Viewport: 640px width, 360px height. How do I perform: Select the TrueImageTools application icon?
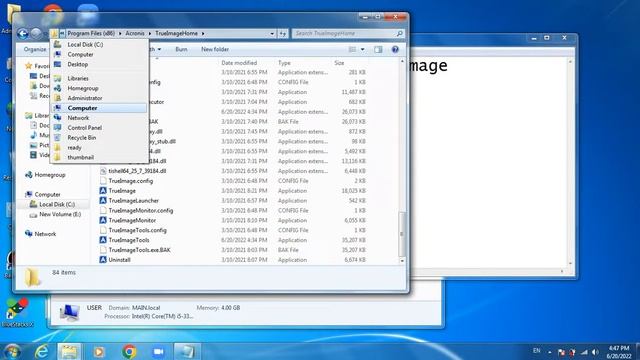[103, 240]
